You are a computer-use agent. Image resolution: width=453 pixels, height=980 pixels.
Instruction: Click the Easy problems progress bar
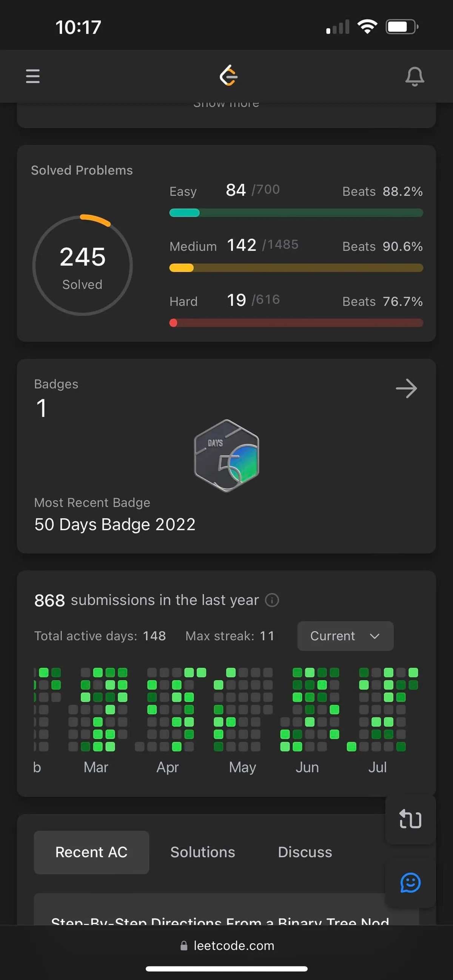(x=296, y=213)
